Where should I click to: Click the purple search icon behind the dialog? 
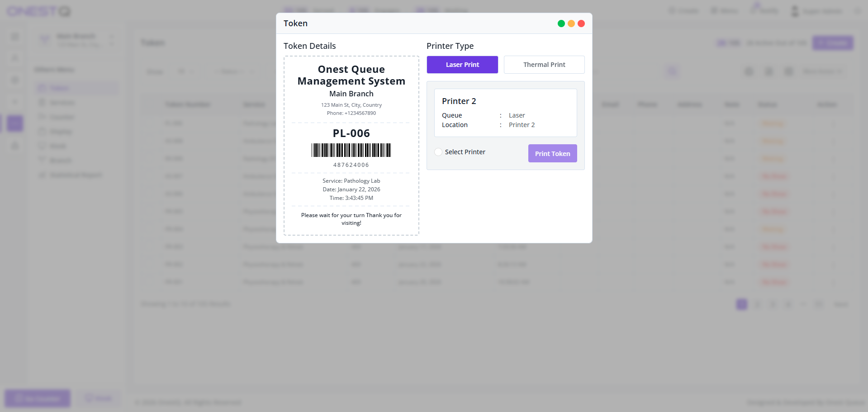coord(672,71)
